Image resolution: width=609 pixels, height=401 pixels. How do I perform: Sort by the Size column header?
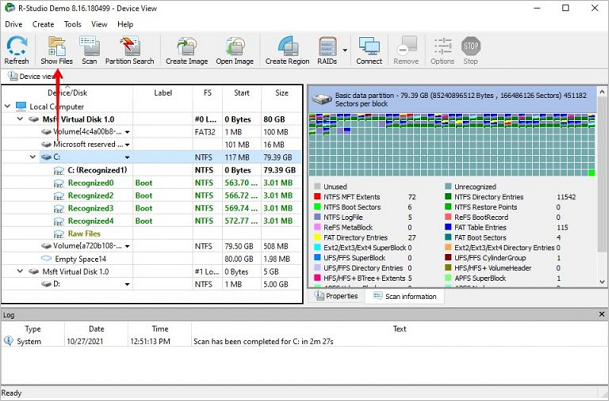(282, 93)
